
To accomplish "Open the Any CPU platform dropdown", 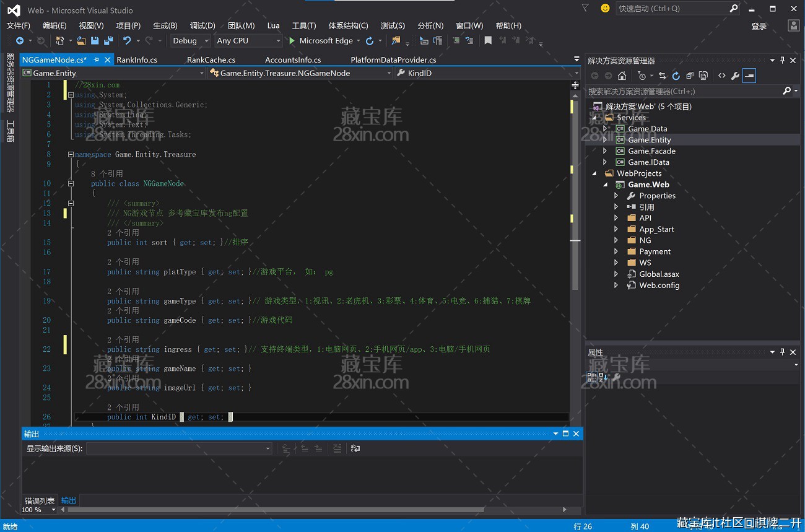I will pyautogui.click(x=248, y=41).
